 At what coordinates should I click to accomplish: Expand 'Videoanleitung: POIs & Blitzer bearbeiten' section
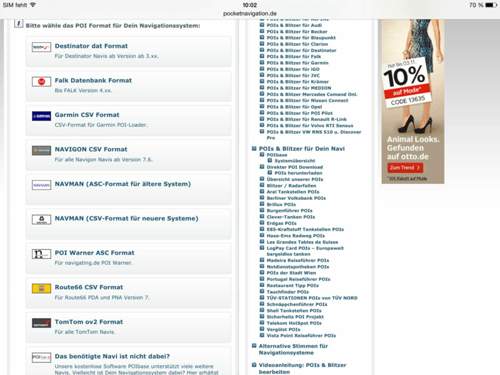click(x=254, y=365)
